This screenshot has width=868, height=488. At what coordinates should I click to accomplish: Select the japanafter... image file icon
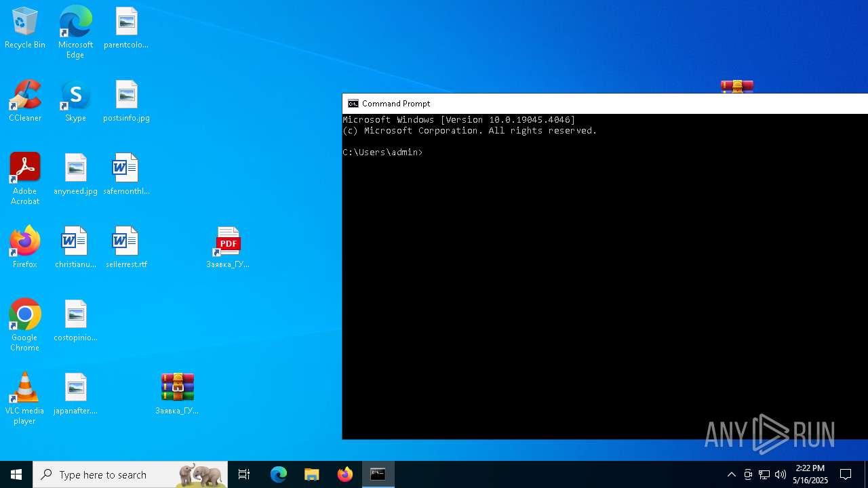click(x=75, y=394)
